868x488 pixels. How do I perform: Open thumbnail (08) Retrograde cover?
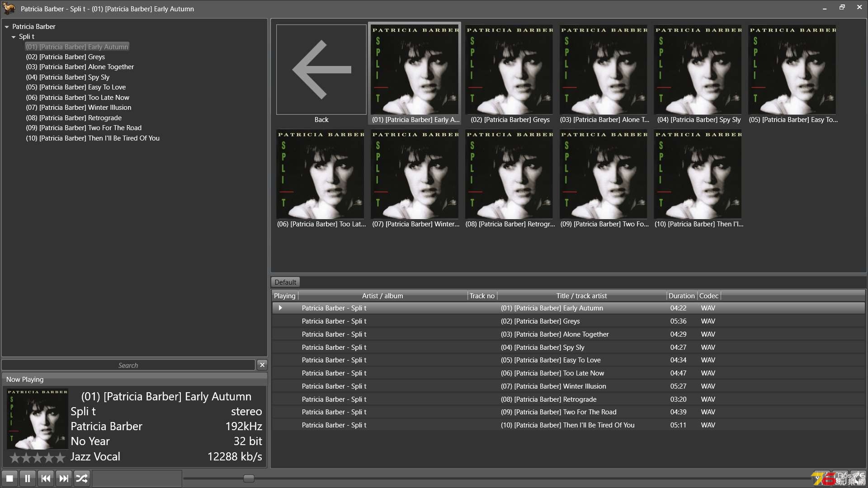point(509,174)
